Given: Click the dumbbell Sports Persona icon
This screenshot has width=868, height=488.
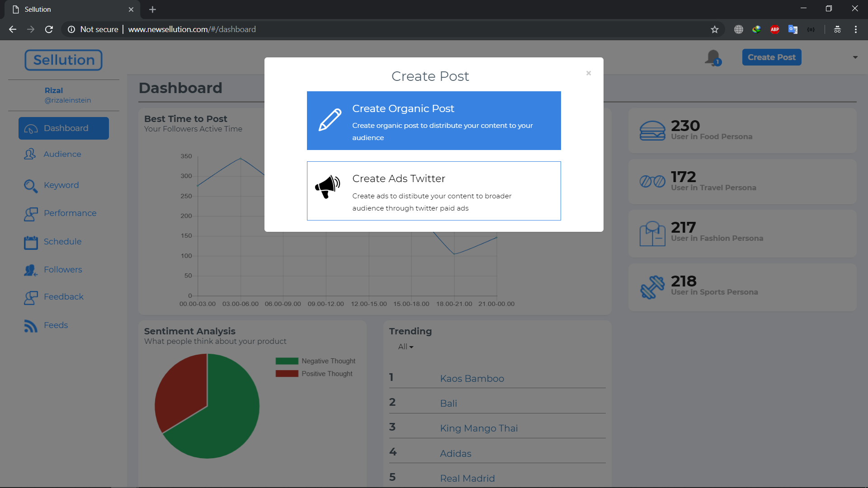Looking at the screenshot, I should (652, 287).
